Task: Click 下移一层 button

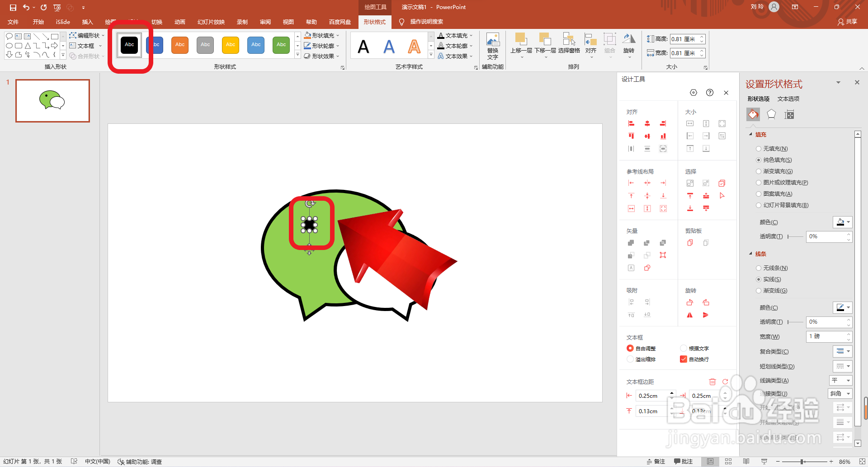Action: (545, 45)
